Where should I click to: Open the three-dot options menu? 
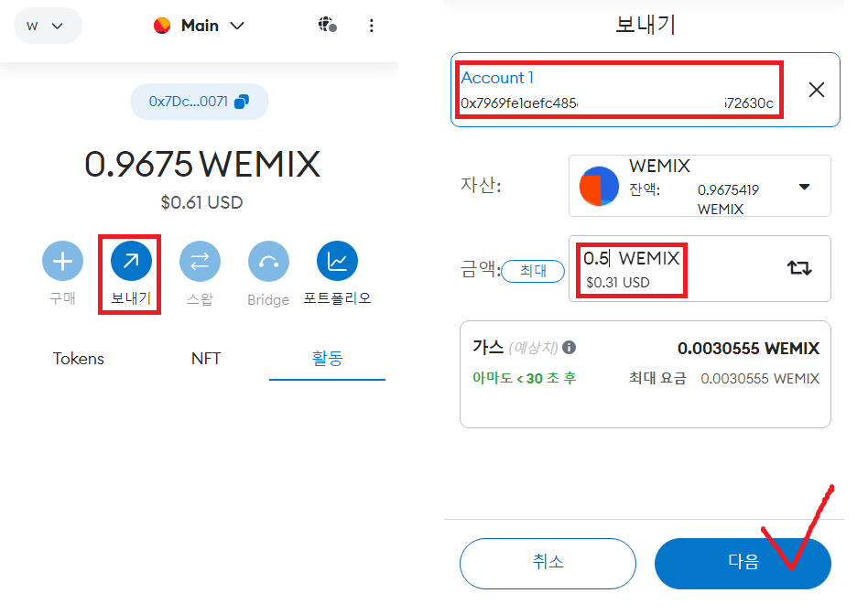pyautogui.click(x=372, y=26)
